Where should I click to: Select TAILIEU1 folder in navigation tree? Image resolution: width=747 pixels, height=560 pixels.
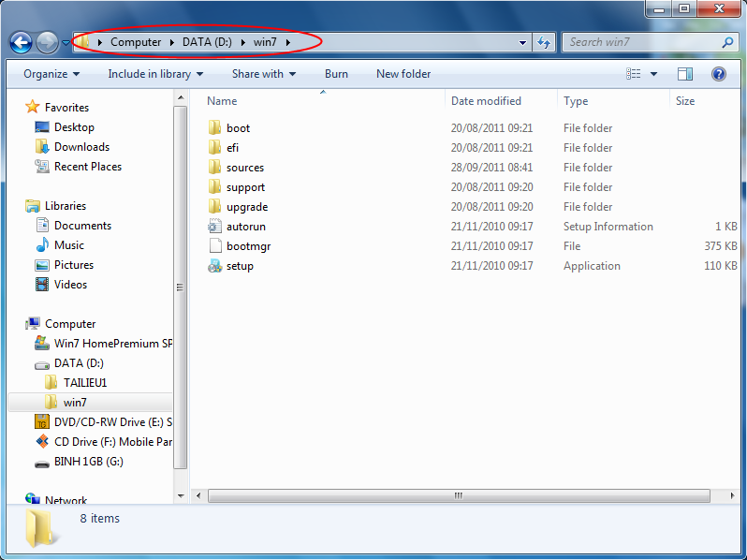tap(85, 382)
